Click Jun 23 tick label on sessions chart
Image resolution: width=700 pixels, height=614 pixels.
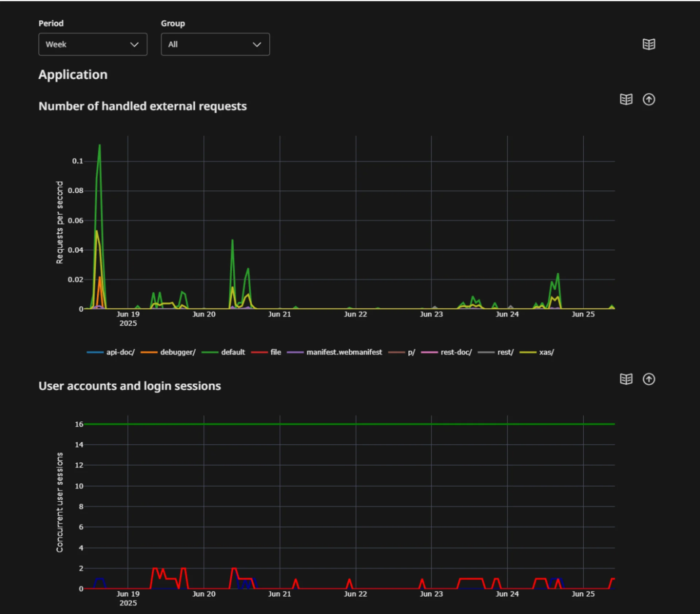(x=431, y=594)
